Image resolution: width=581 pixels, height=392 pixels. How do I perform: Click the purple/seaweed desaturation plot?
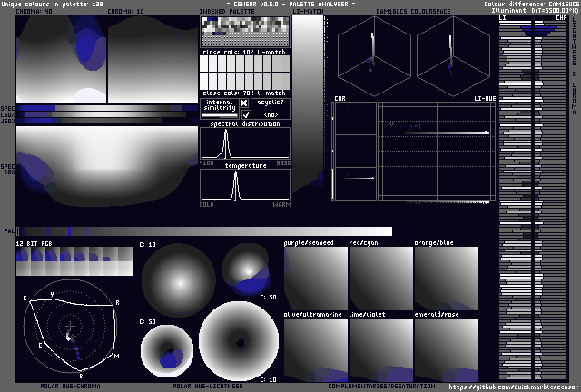click(x=315, y=278)
